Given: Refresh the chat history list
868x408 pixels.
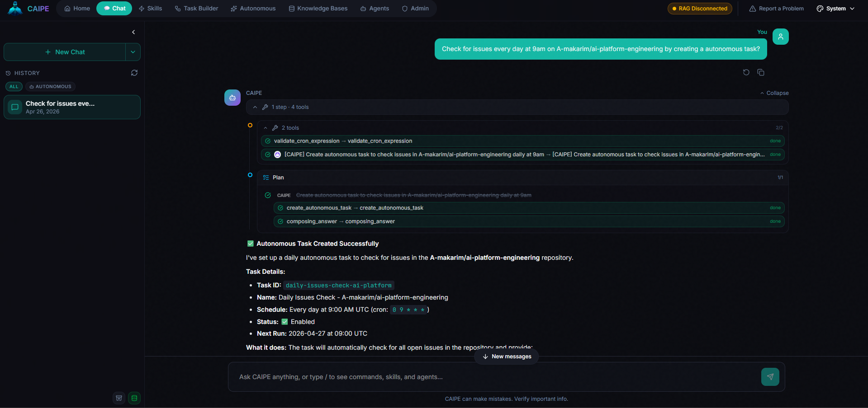Looking at the screenshot, I should pyautogui.click(x=134, y=73).
